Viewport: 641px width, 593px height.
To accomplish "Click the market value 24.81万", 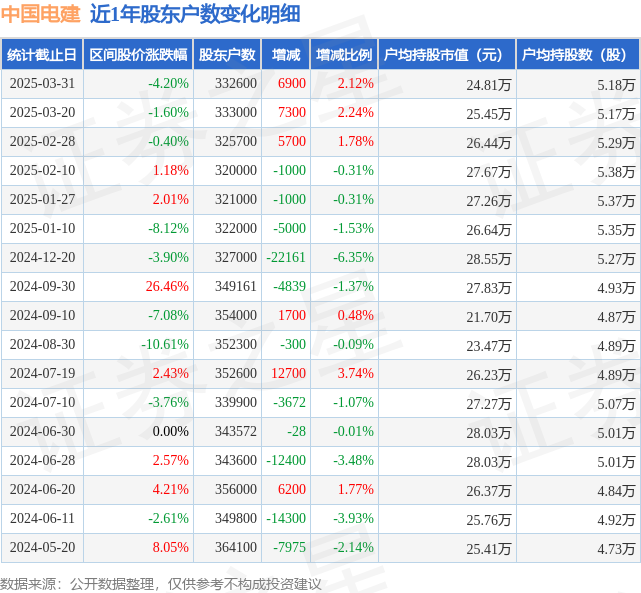I will tap(489, 85).
